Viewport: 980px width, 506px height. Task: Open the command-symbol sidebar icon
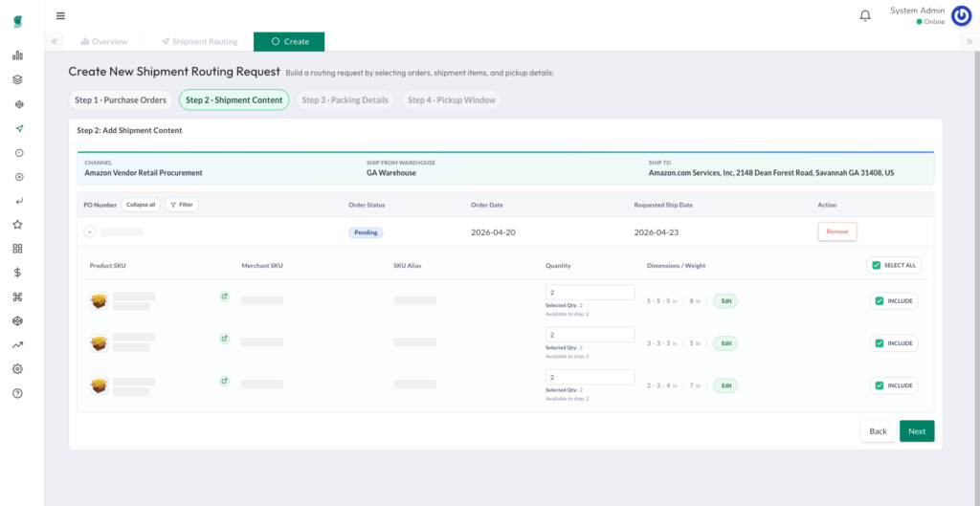coord(17,297)
